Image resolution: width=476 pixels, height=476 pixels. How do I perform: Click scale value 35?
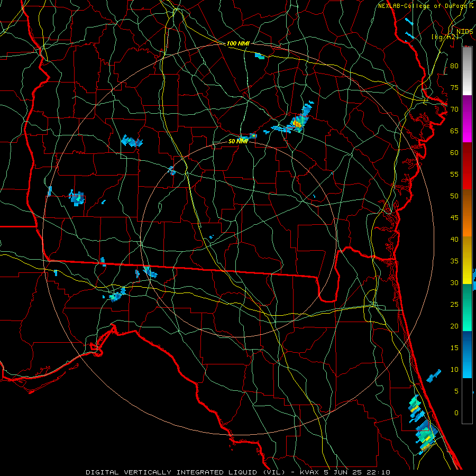(454, 261)
